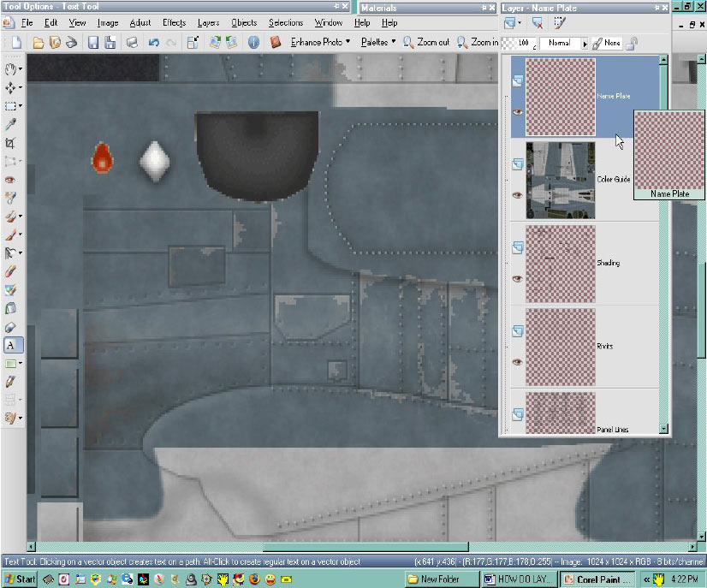Click the Open file folder icon
This screenshot has height=588, width=707.
pyautogui.click(x=39, y=43)
